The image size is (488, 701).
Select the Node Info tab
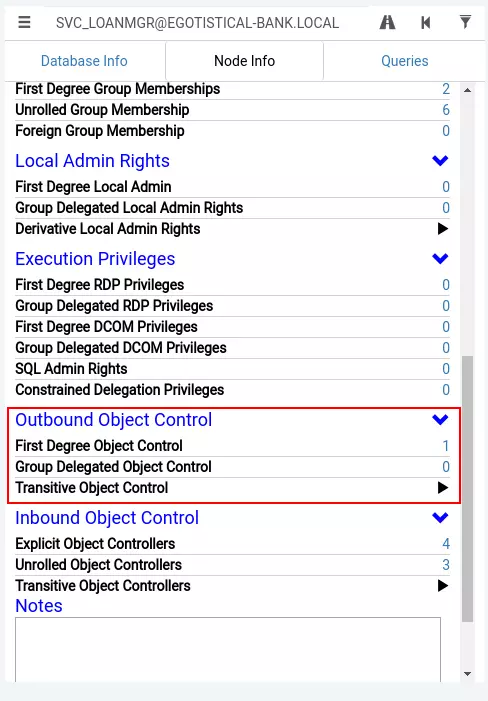coord(244,61)
